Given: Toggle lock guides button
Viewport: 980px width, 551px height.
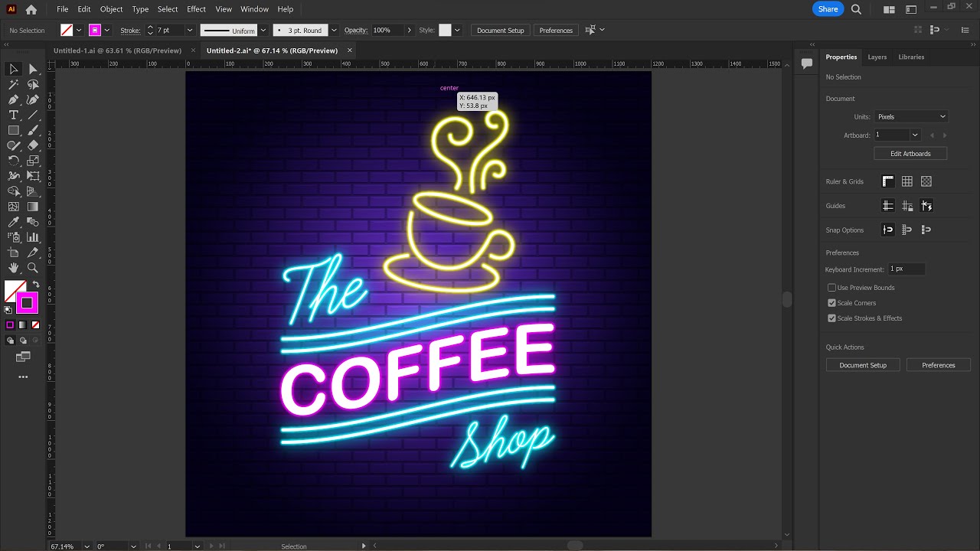Looking at the screenshot, I should [907, 206].
